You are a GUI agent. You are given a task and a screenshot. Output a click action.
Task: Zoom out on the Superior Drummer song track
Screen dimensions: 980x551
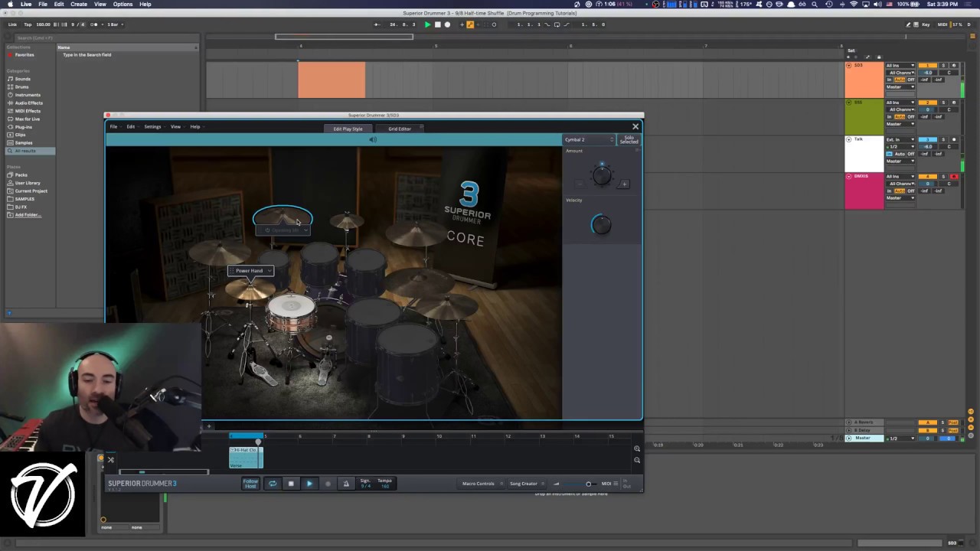click(637, 460)
